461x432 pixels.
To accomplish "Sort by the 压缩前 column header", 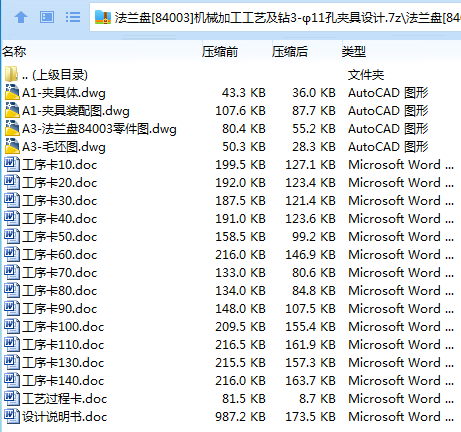I will click(x=220, y=52).
